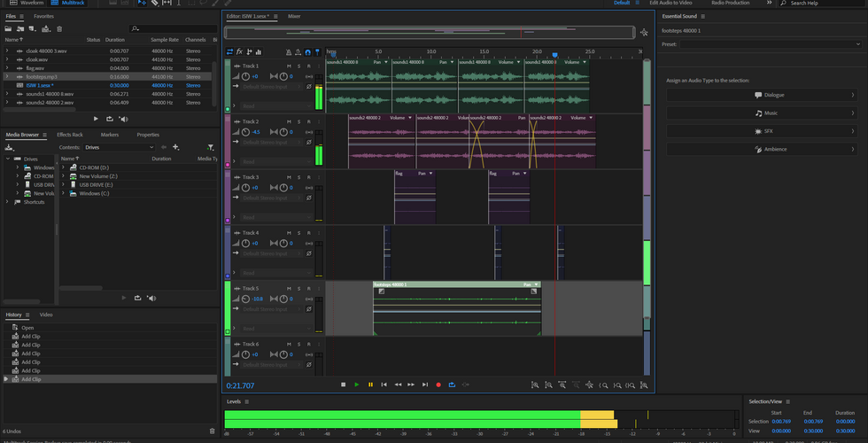The width and height of the screenshot is (868, 443).
Task: Click the New File icon in Files panel
Action: [x=34, y=28]
